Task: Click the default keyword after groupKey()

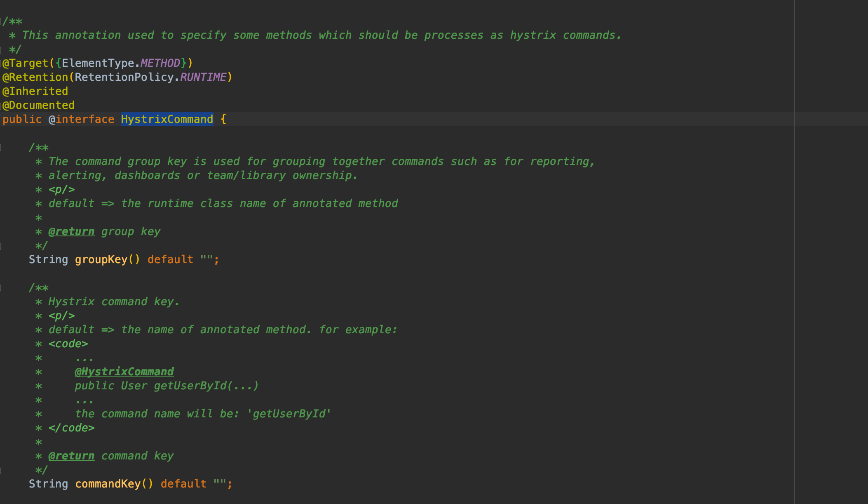Action: click(170, 259)
